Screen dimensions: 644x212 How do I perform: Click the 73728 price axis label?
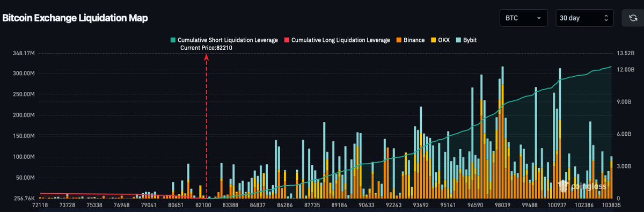coord(68,206)
